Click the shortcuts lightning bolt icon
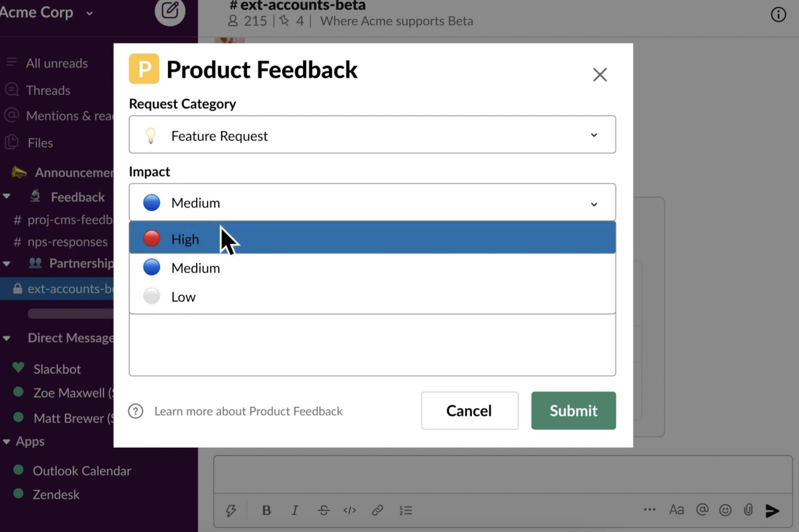This screenshot has width=799, height=532. [231, 510]
